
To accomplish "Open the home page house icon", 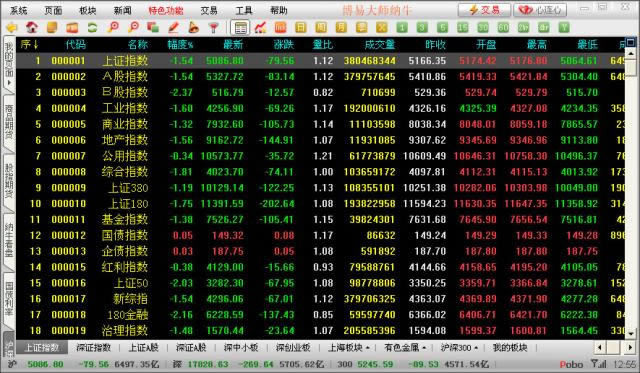I will [32, 28].
